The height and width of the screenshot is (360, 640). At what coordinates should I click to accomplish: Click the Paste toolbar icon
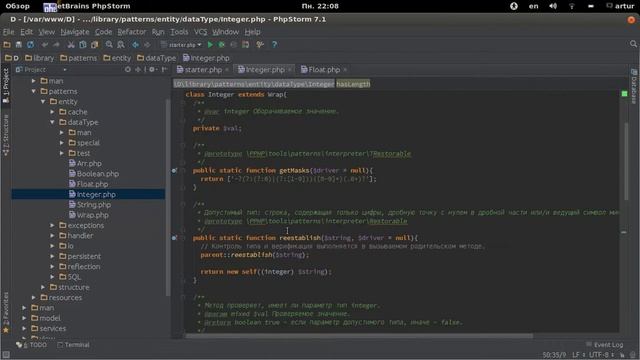point(95,45)
